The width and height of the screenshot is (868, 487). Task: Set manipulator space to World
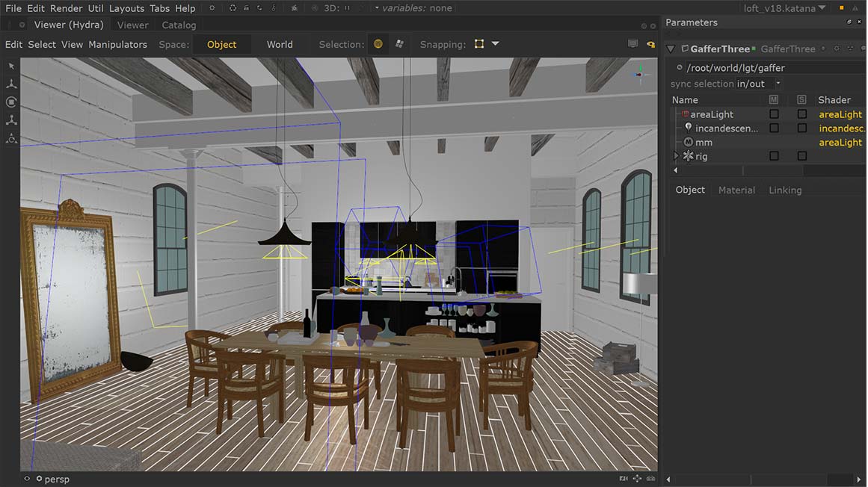click(x=280, y=44)
